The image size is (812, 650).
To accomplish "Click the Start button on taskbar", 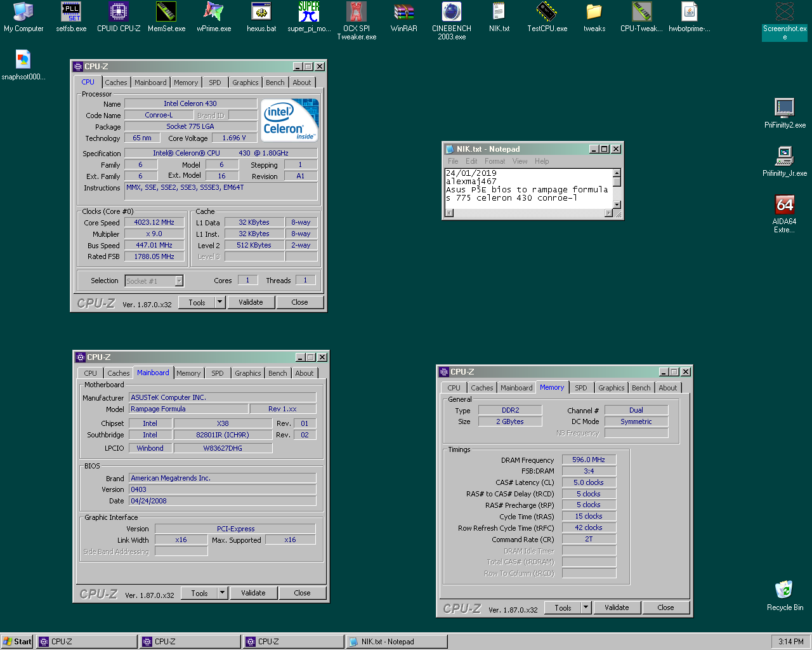I will click(17, 641).
